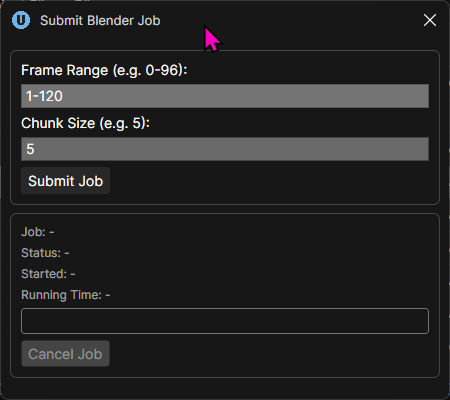Click empty space right of Cancel Job button
The height and width of the screenshot is (400, 450).
tap(267, 354)
